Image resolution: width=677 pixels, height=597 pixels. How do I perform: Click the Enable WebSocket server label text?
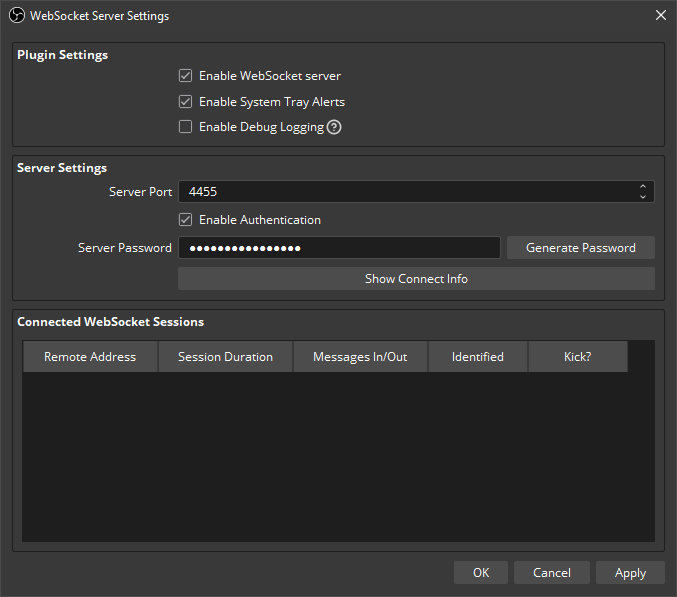click(x=270, y=76)
